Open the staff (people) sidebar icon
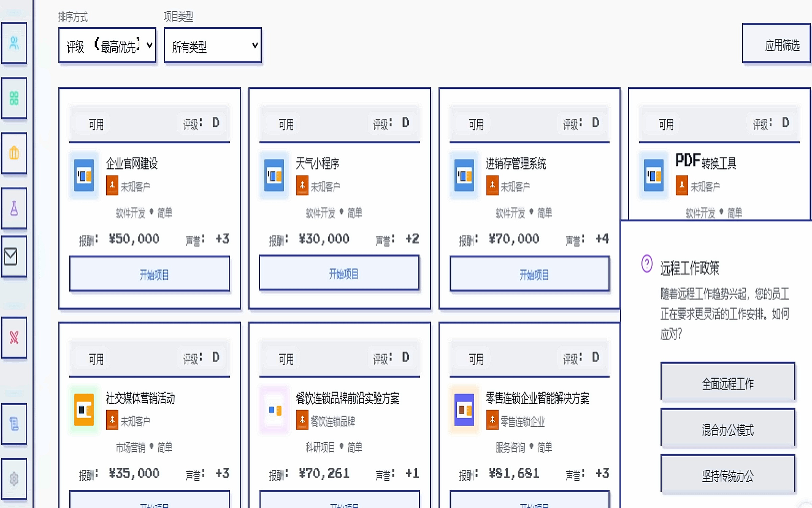The height and width of the screenshot is (508, 812). pyautogui.click(x=14, y=43)
